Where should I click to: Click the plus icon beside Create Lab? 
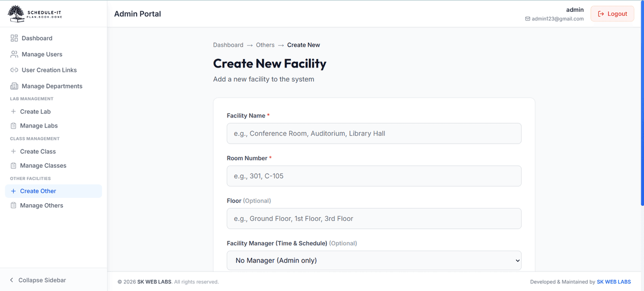tap(13, 111)
